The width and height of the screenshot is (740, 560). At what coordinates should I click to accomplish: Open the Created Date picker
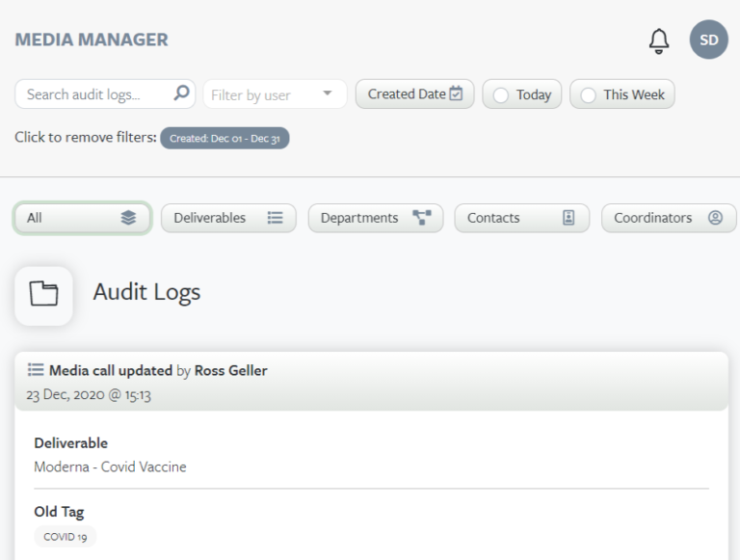pos(415,93)
